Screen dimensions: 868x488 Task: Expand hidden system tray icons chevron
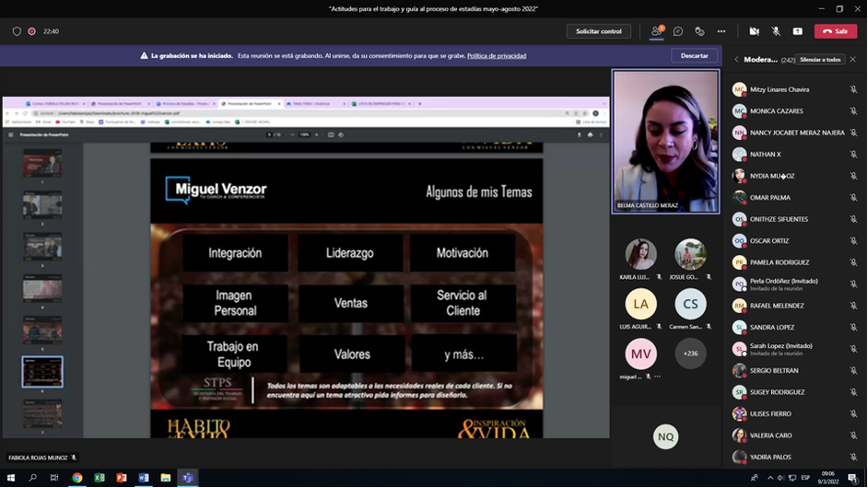(770, 478)
